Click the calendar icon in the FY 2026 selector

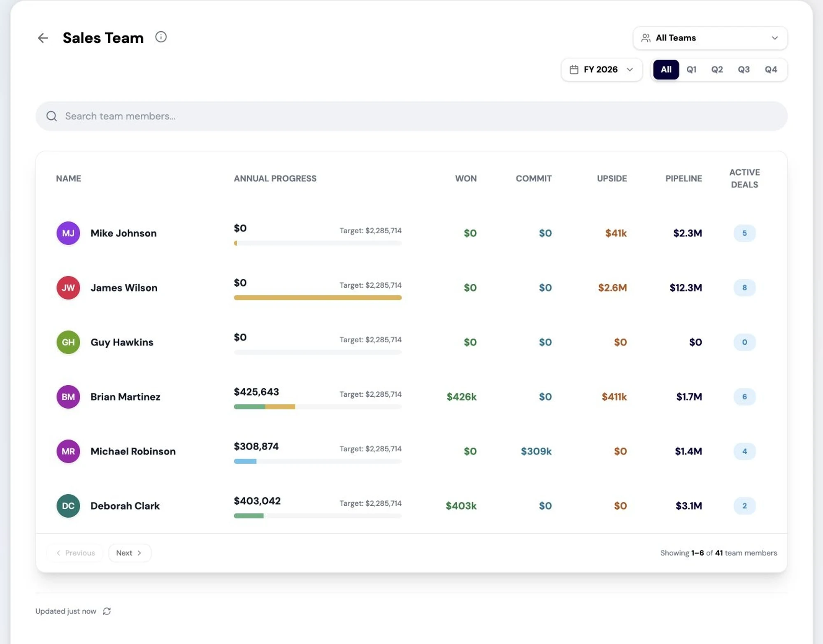tap(574, 70)
